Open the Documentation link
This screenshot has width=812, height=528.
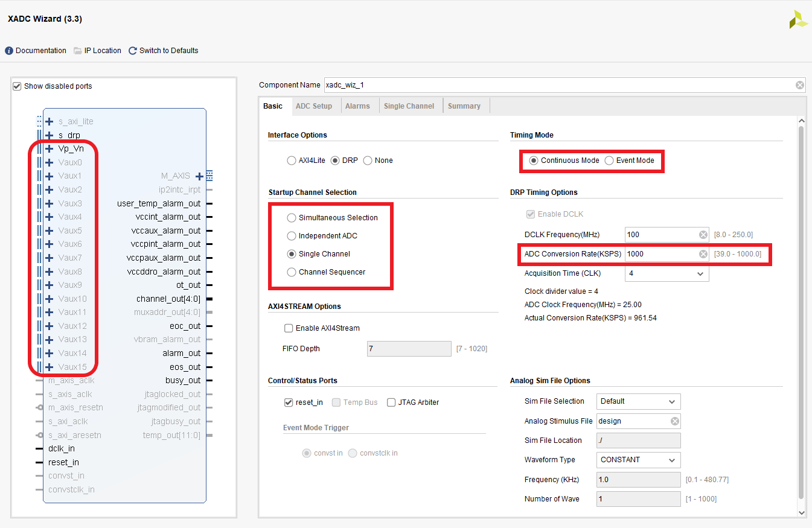(41, 51)
